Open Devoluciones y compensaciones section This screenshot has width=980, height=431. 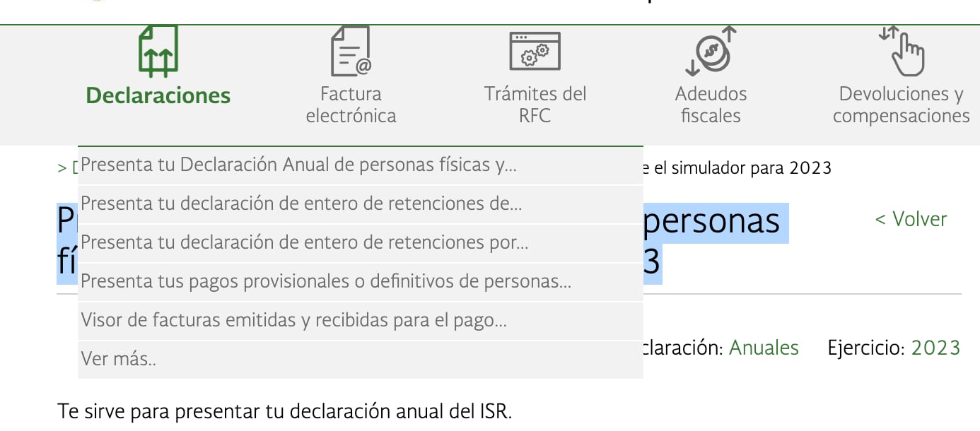point(901,104)
